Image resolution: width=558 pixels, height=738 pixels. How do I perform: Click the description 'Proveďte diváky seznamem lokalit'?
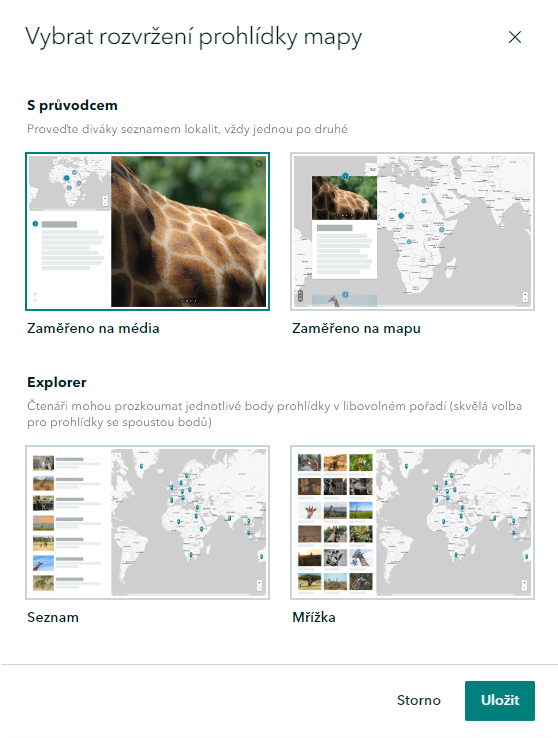(187, 129)
